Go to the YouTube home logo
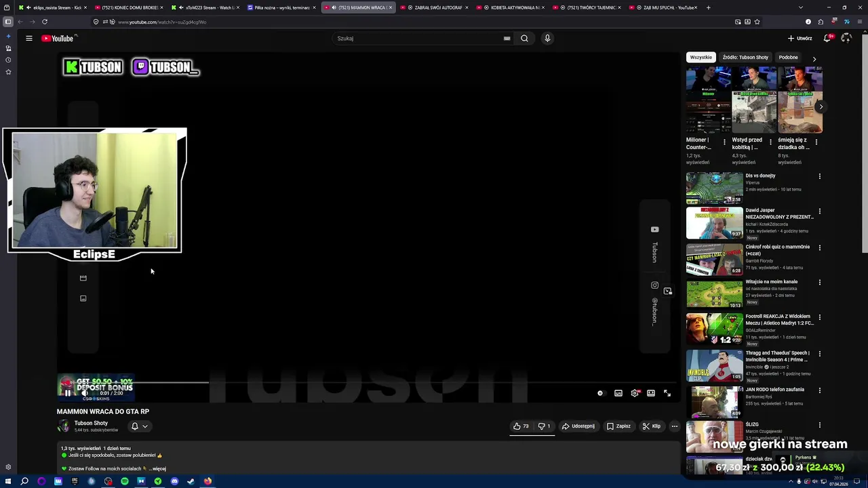This screenshot has width=868, height=488. click(59, 39)
